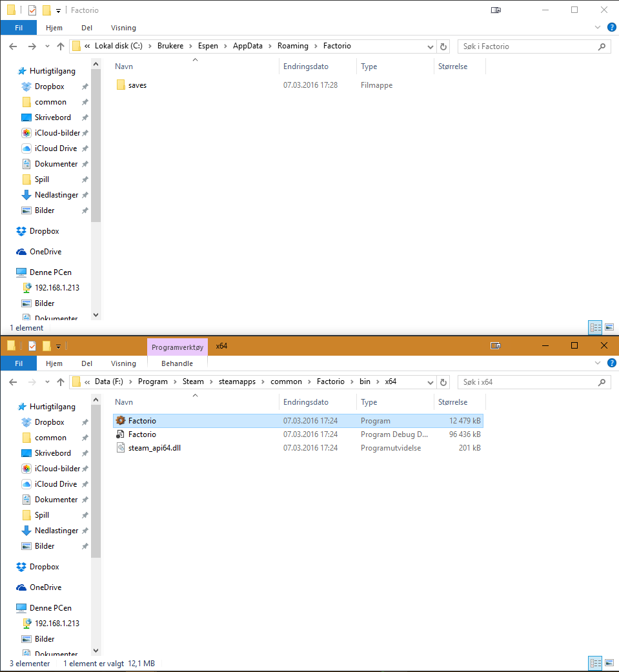Open recent locations dropdown in Factorio window
The width and height of the screenshot is (619, 672).
click(47, 46)
